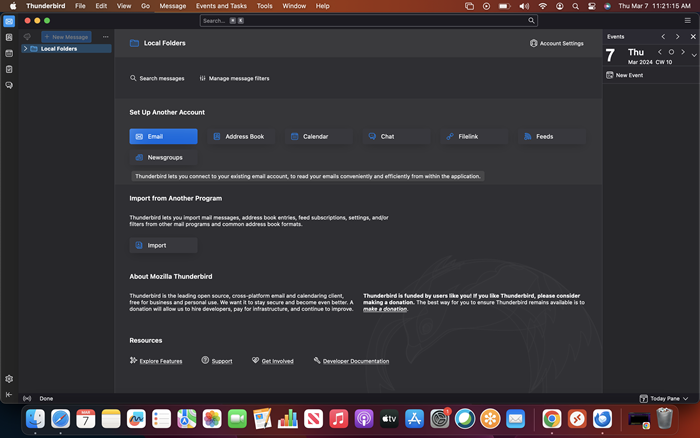Open the Thunderbird hamburger app menu
700x438 pixels.
coord(688,21)
